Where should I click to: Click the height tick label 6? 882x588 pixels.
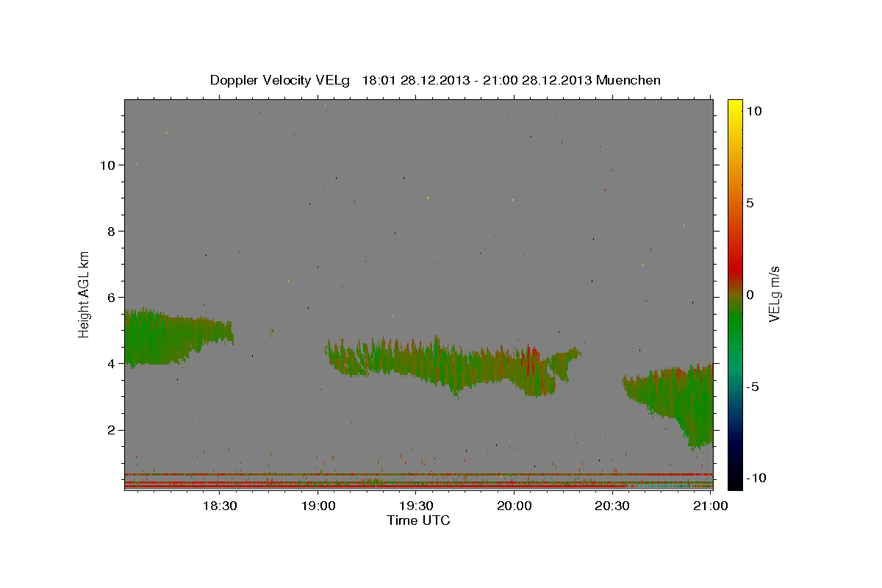pos(112,298)
